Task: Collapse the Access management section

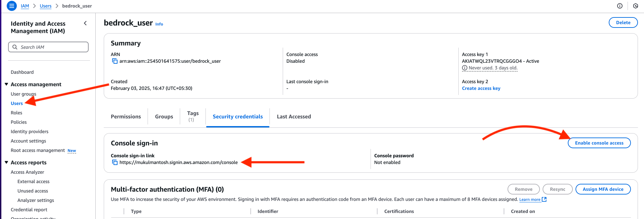Action: (6, 84)
